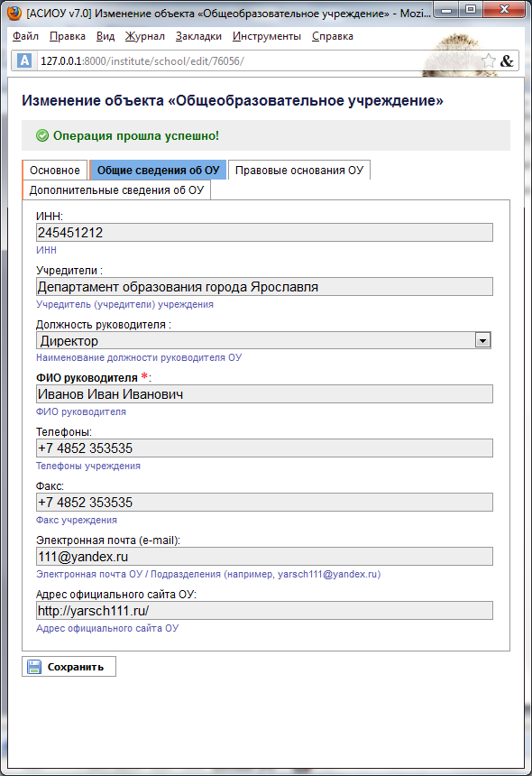Click the bookmark star icon
This screenshot has width=532, height=776.
(489, 60)
